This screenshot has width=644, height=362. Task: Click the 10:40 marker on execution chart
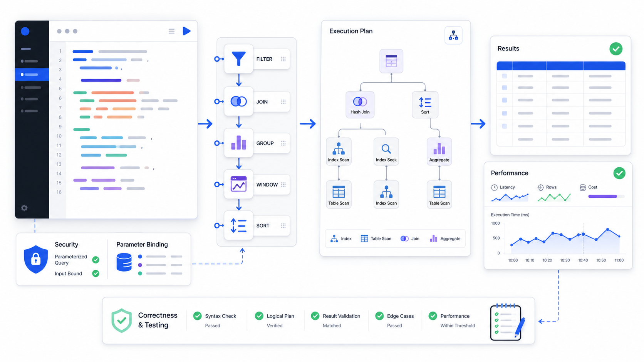(583, 234)
